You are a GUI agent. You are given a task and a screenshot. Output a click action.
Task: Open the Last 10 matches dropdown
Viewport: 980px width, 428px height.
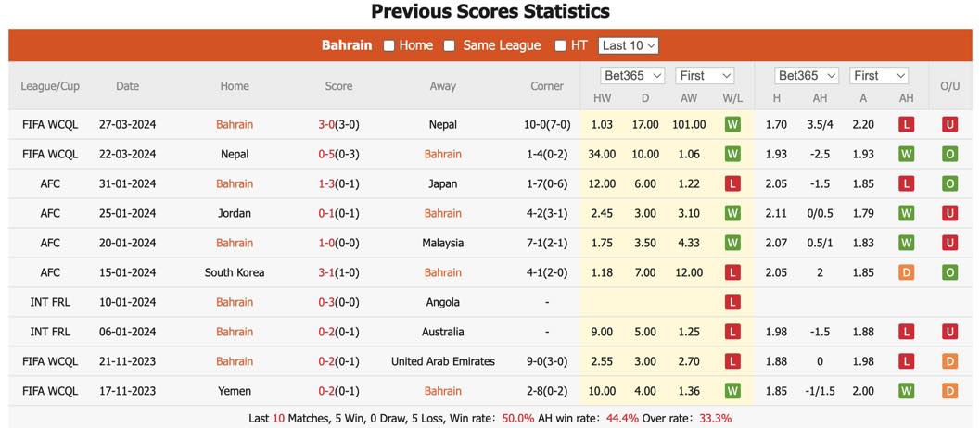pyautogui.click(x=628, y=45)
